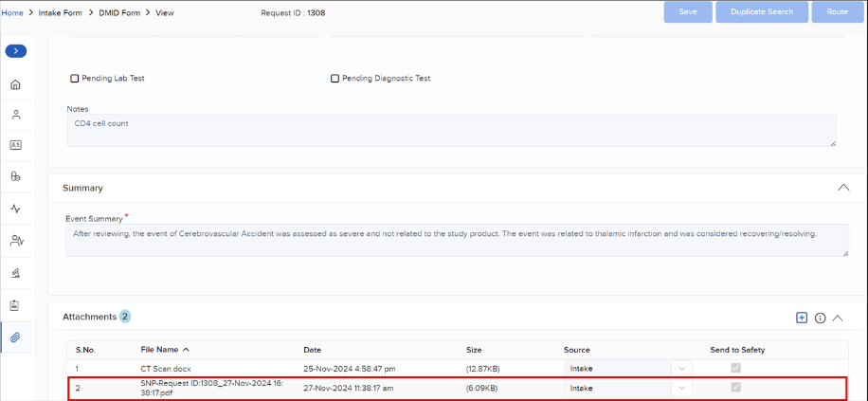Image resolution: width=868 pixels, height=401 pixels.
Task: Navigate to Intake Form breadcrumb
Action: (x=62, y=13)
